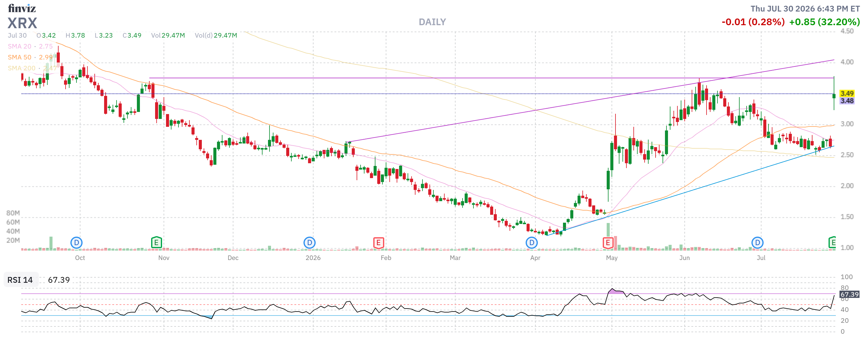Select the 1.50 price axis label
This screenshot has height=341, width=868.
pyautogui.click(x=847, y=217)
